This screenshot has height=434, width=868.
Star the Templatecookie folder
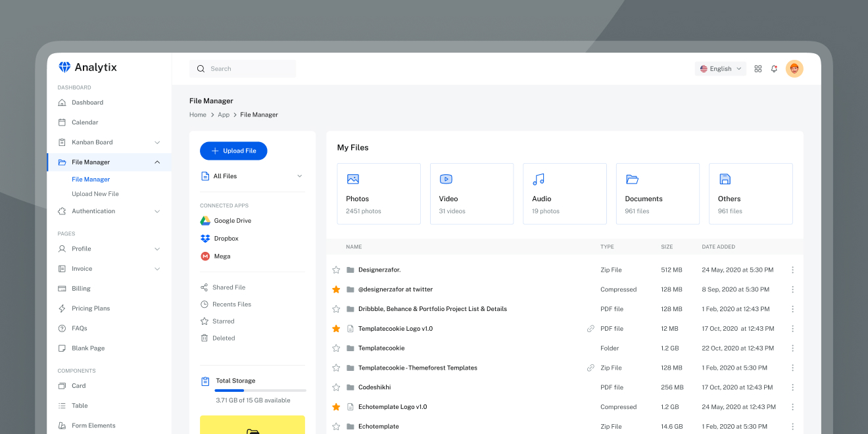(336, 348)
